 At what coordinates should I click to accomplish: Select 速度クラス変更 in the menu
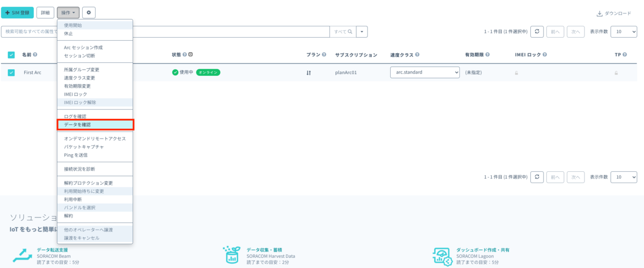[95, 78]
